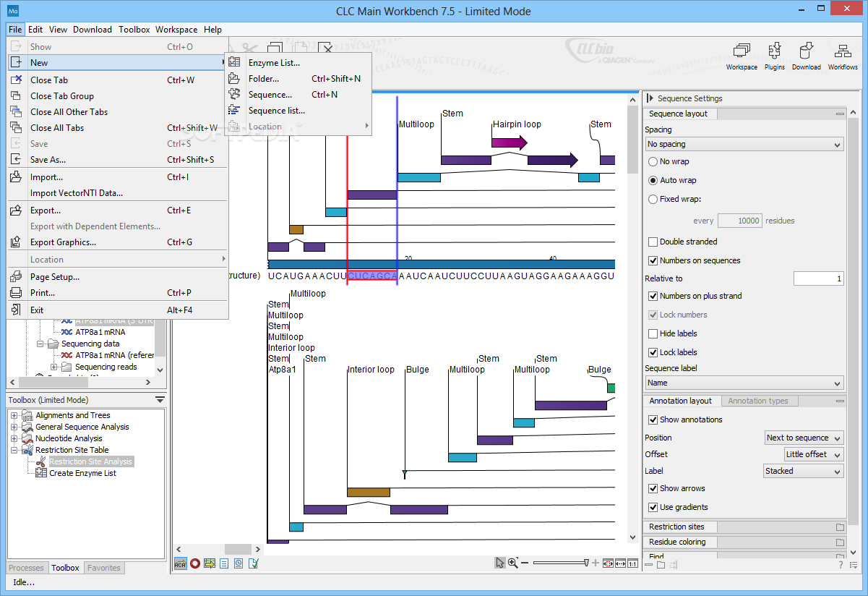Choose Folder from New submenu
Viewport: 868px width, 596px height.
pyautogui.click(x=298, y=79)
